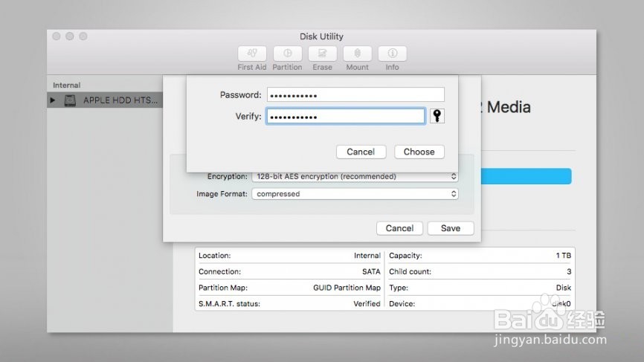644x362 pixels.
Task: Click the Location Internal value
Action: [367, 255]
